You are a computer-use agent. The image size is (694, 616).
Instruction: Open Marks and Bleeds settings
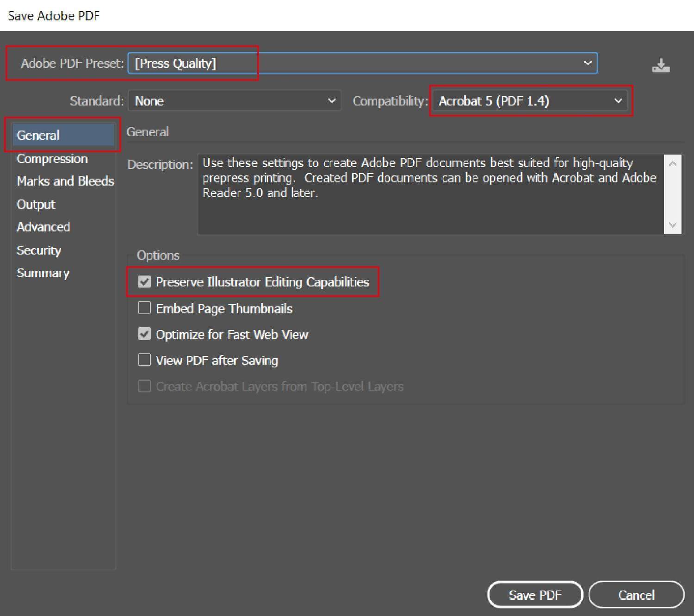[x=65, y=181]
